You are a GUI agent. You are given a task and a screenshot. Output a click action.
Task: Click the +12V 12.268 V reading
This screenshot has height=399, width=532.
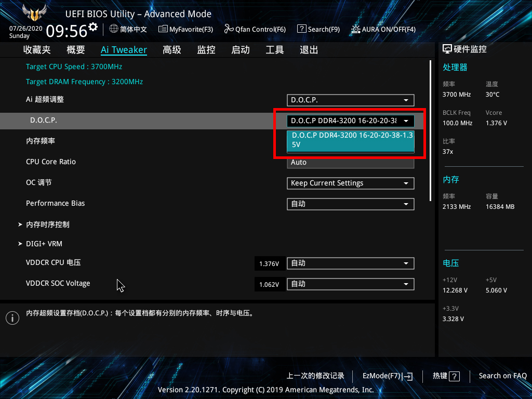click(455, 290)
